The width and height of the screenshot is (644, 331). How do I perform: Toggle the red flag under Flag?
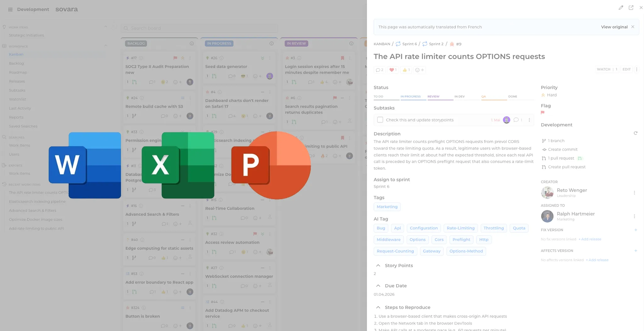click(542, 113)
